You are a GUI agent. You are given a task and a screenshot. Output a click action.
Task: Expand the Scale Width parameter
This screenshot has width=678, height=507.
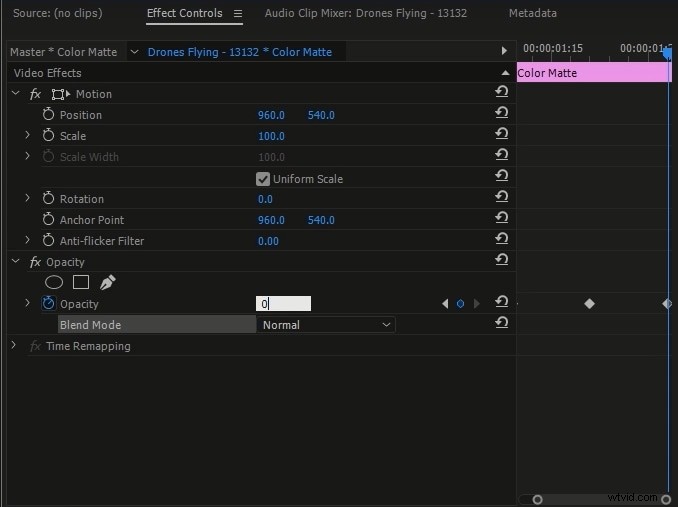(27, 156)
